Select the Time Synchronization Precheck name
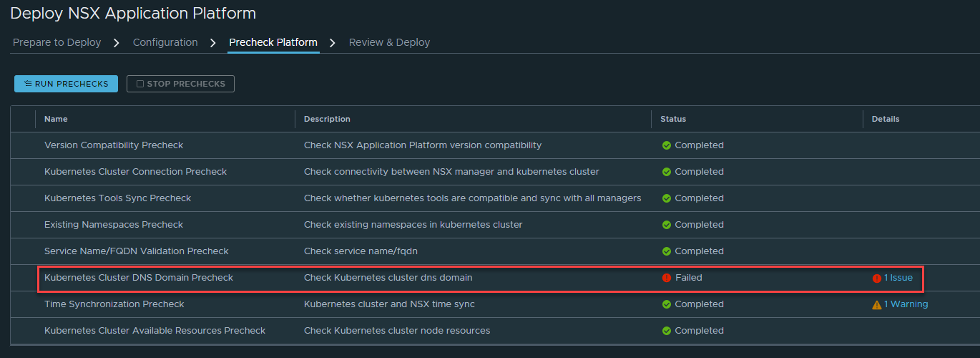 114,304
